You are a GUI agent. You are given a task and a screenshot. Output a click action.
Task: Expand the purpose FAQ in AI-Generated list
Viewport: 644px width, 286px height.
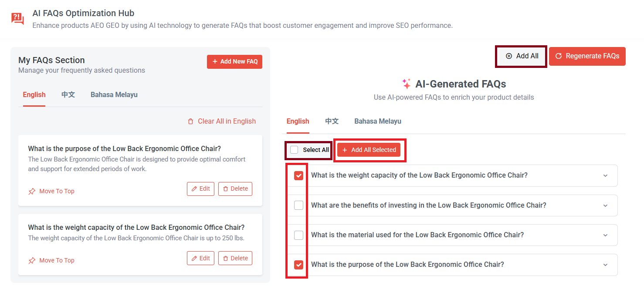(605, 264)
